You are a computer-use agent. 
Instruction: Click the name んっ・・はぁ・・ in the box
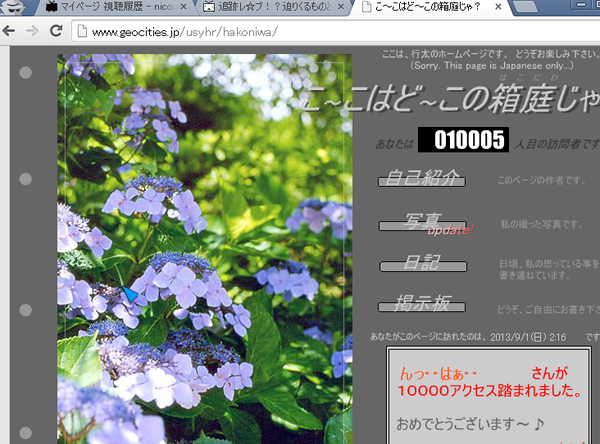pos(438,373)
